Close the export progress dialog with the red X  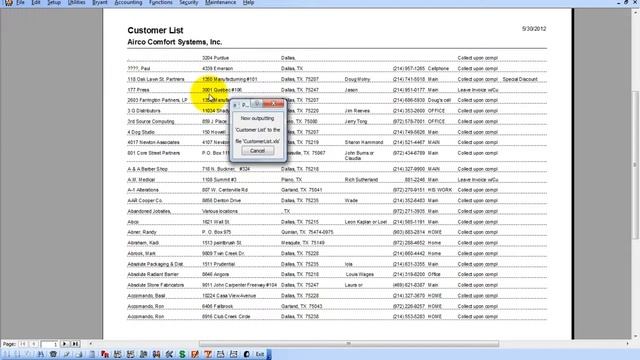click(x=274, y=104)
